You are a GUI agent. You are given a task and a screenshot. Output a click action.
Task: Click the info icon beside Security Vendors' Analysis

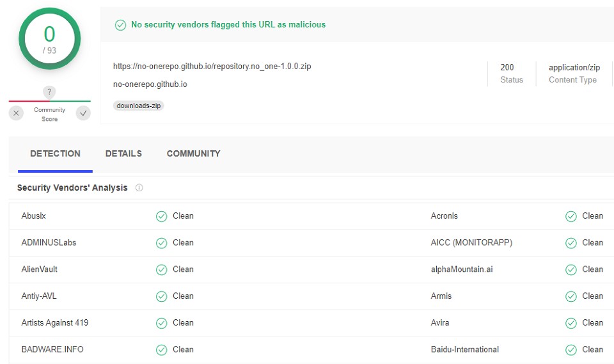coord(139,187)
